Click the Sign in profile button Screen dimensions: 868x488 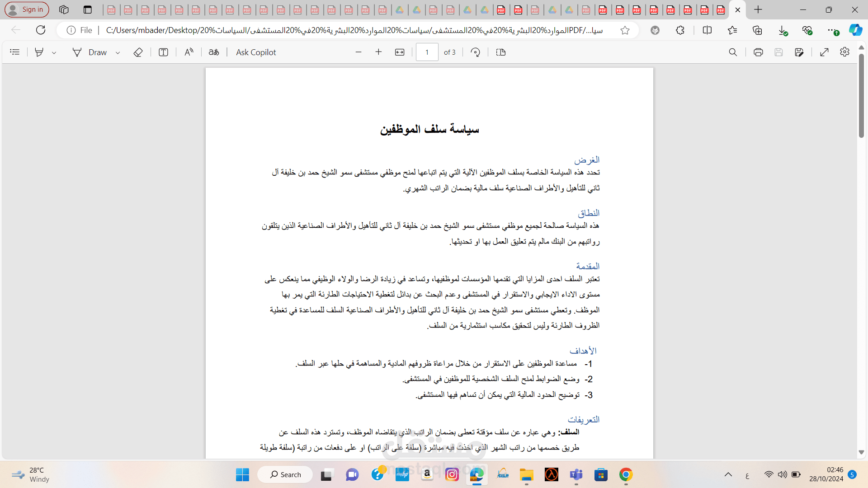[27, 9]
